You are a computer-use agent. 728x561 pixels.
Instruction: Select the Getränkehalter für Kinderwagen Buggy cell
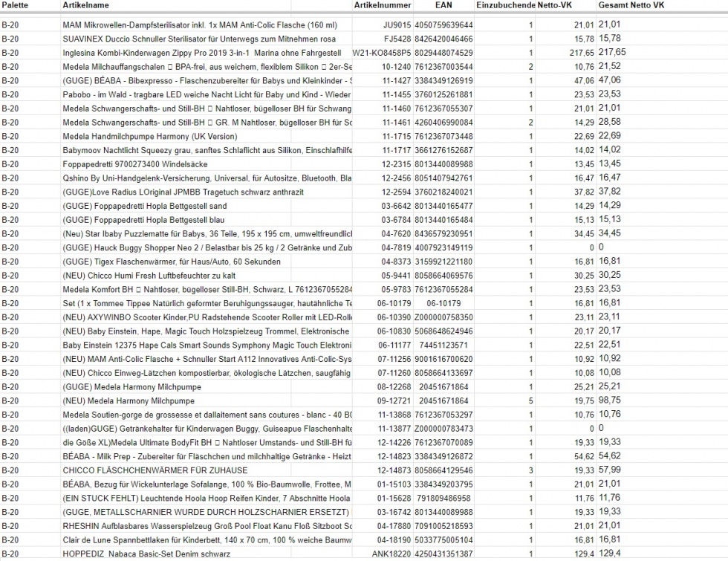coord(207,429)
